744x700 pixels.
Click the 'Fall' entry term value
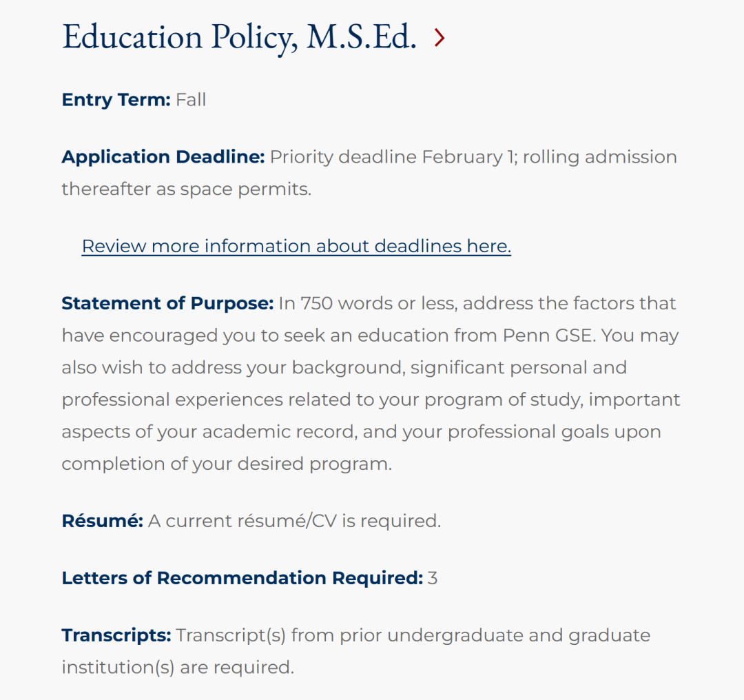tap(191, 100)
